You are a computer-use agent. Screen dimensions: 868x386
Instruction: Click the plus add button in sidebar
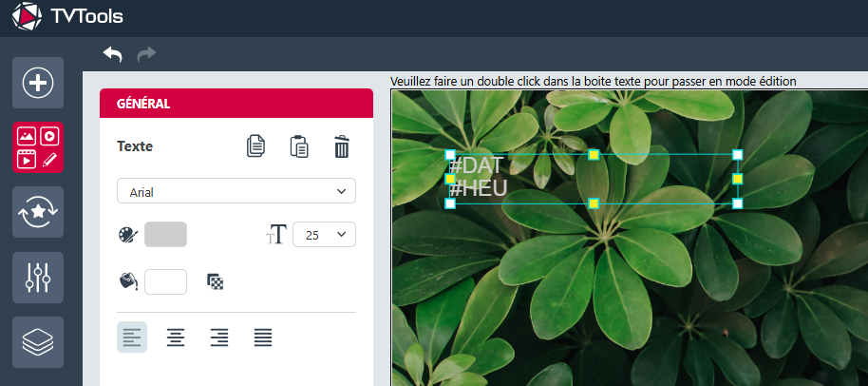pyautogui.click(x=38, y=83)
